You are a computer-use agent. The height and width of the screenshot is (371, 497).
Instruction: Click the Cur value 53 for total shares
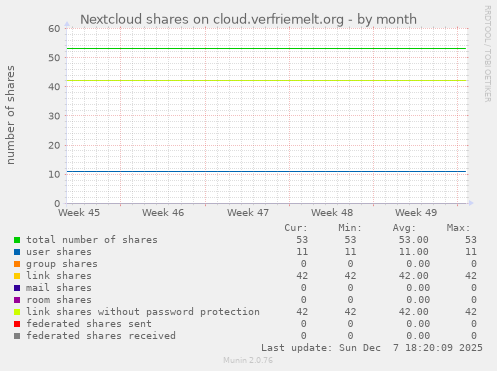point(302,240)
